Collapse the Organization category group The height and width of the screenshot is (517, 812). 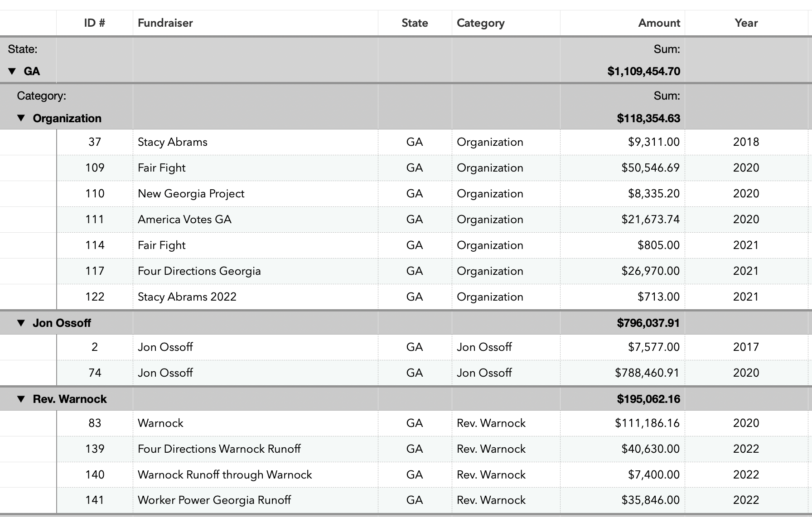[21, 118]
